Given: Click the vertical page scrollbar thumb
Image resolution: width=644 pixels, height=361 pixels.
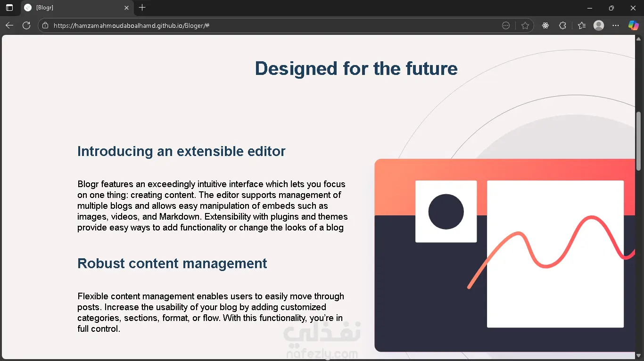Looking at the screenshot, I should [x=639, y=141].
